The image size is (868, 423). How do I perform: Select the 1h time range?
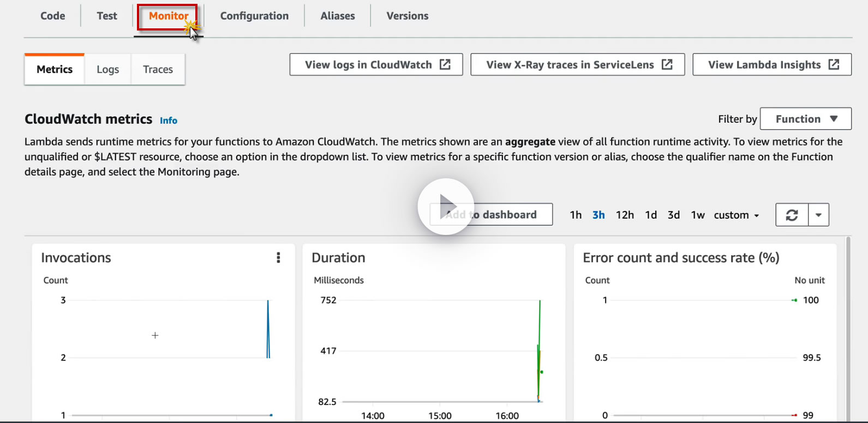click(x=576, y=215)
